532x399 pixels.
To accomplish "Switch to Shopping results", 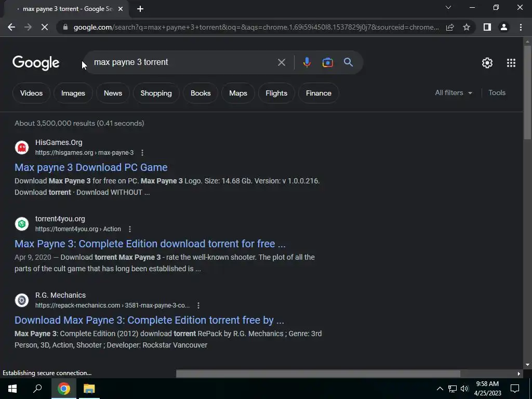I will click(x=156, y=93).
